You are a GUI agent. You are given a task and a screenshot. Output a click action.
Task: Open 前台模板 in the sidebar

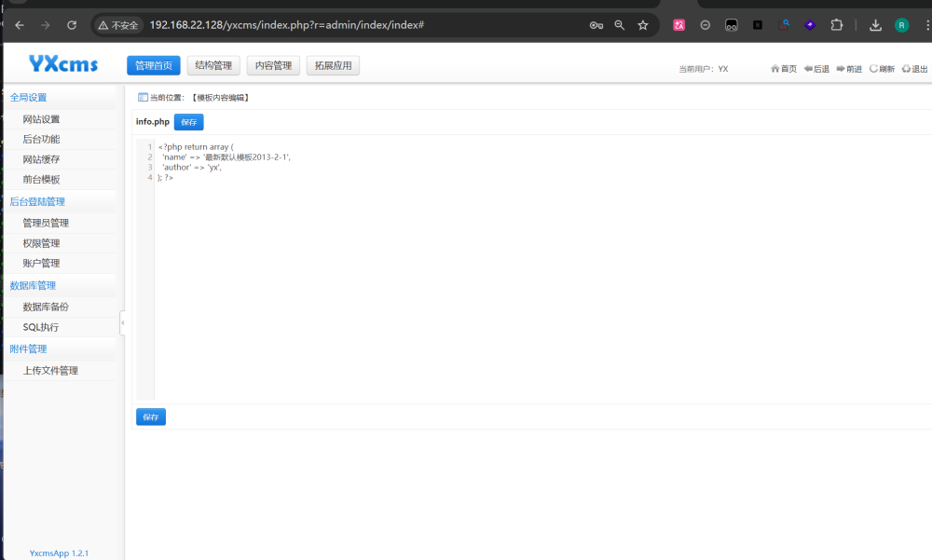click(41, 179)
